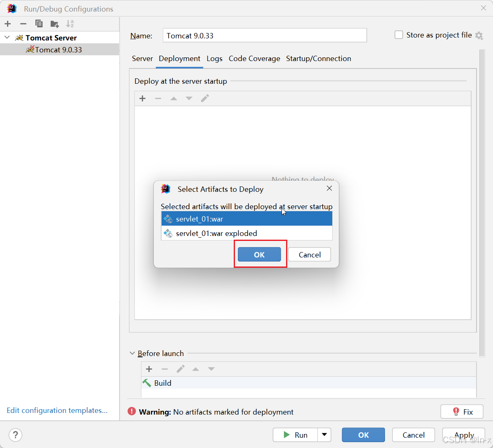The width and height of the screenshot is (493, 448).
Task: Click the Fix warning button
Action: (x=462, y=412)
